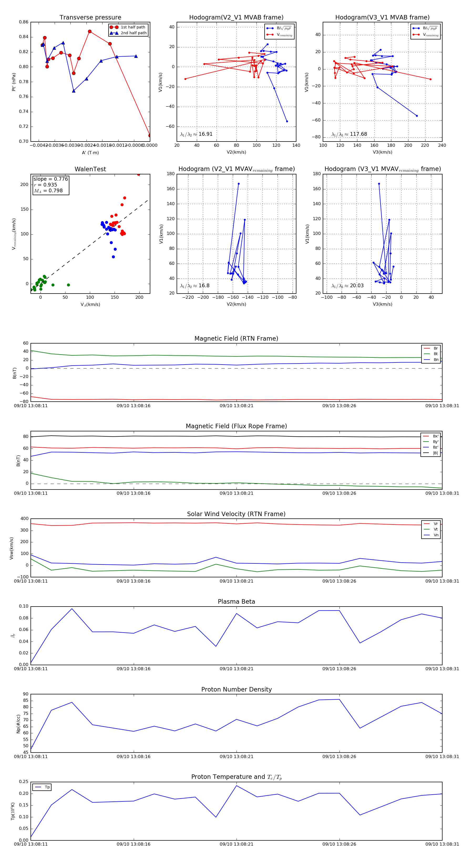Click 'Magnetic Field (Flux Rope Frame)' title
Screen dimensions: 473x868
[236, 426]
